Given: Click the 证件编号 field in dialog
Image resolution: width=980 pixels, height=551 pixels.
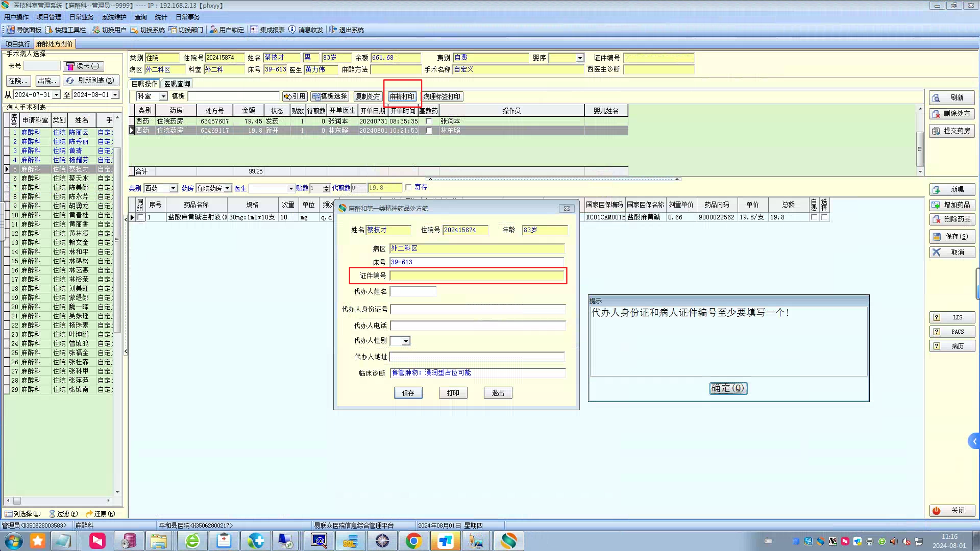Looking at the screenshot, I should (477, 276).
